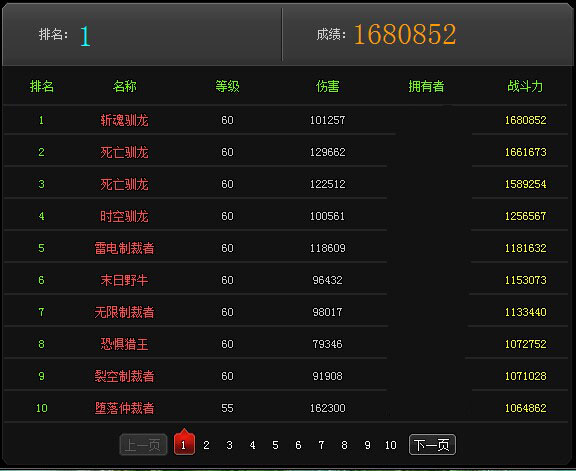Go to page 9 of rankings

pyautogui.click(x=367, y=445)
